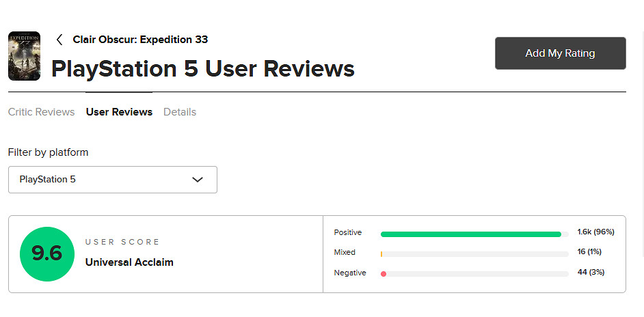Click the back chevron arrow icon

pos(59,40)
